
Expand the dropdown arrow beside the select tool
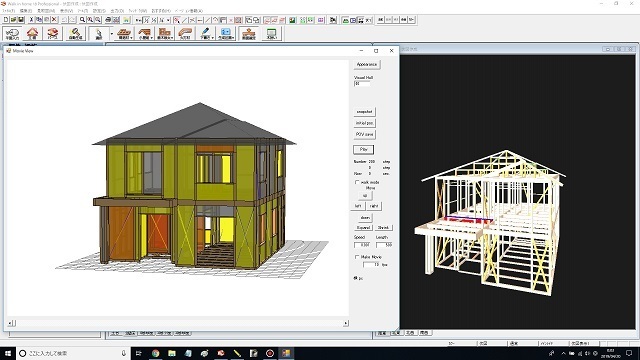[111, 33]
